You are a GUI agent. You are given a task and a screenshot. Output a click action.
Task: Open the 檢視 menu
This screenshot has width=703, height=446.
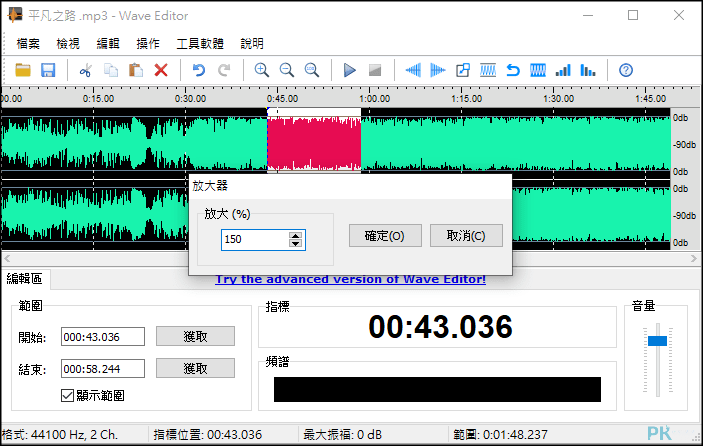[68, 43]
